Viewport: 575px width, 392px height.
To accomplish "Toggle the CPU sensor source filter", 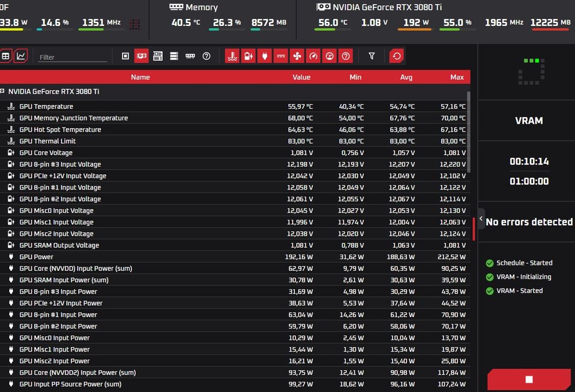I will pos(125,56).
